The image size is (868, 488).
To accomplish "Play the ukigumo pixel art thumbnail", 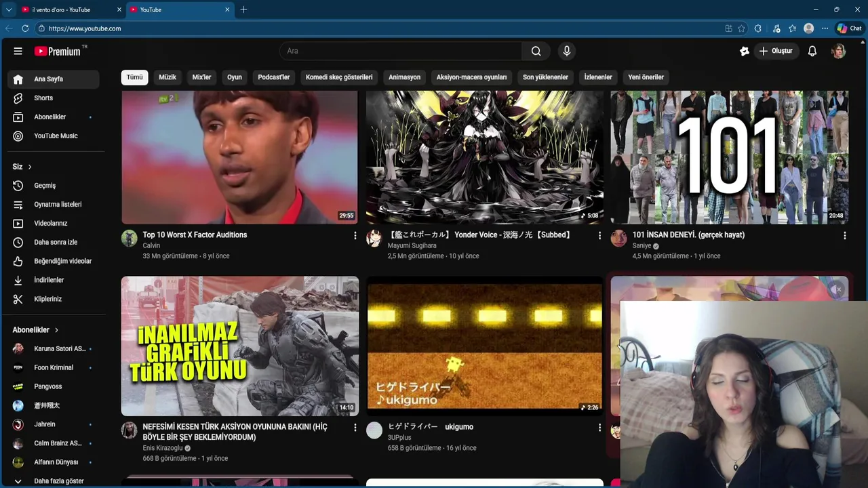I will coord(484,346).
